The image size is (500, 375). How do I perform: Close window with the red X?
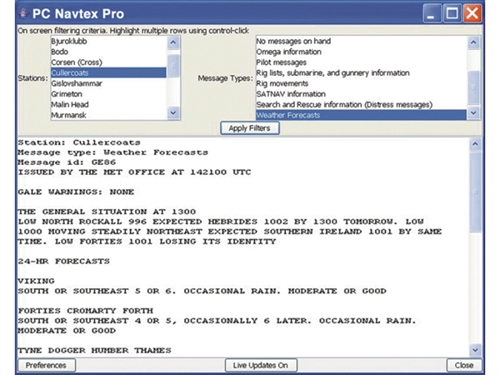tap(472, 14)
